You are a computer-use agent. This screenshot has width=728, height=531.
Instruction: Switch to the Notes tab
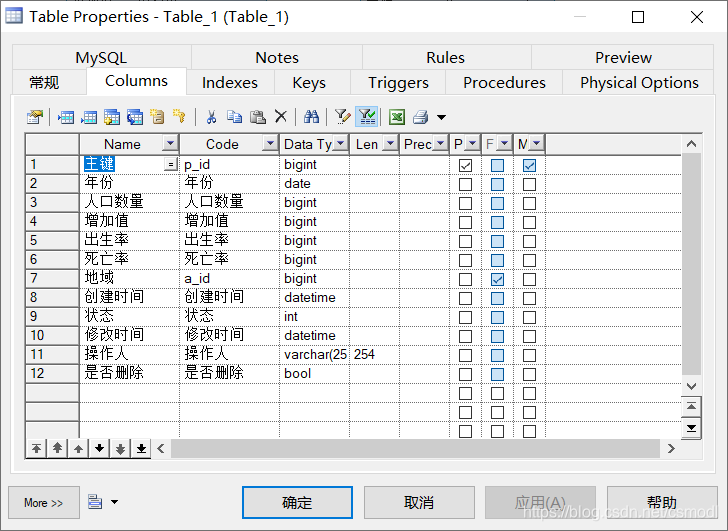coord(277,58)
